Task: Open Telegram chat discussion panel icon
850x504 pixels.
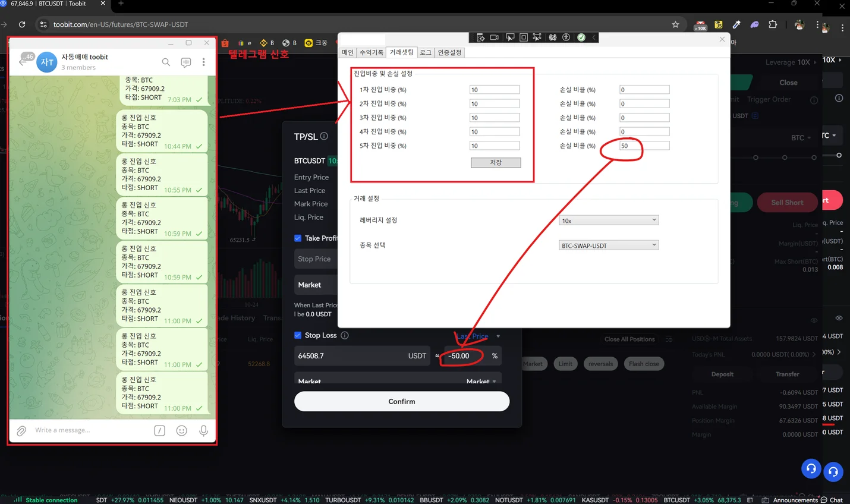Action: pos(185,62)
